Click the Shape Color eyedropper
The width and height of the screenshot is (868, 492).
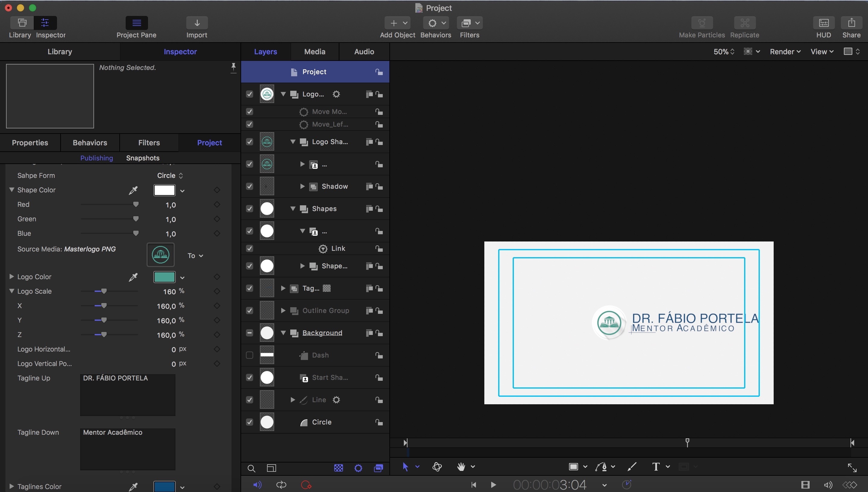[133, 190]
